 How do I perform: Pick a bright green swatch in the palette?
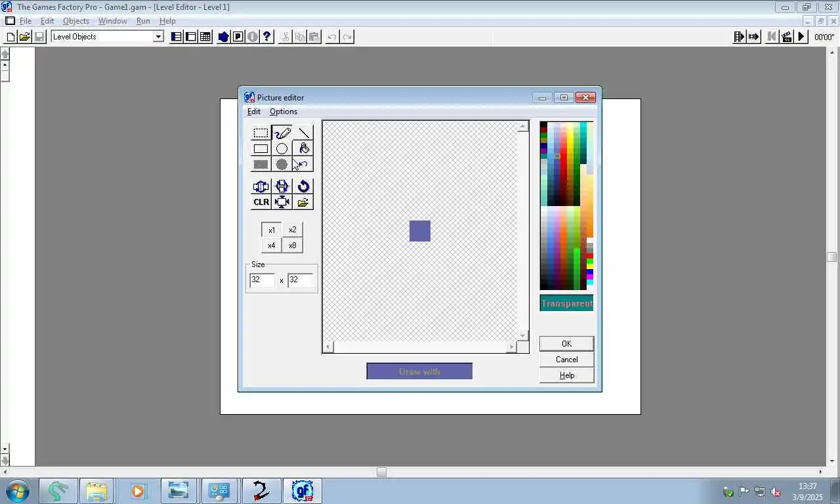click(x=589, y=262)
